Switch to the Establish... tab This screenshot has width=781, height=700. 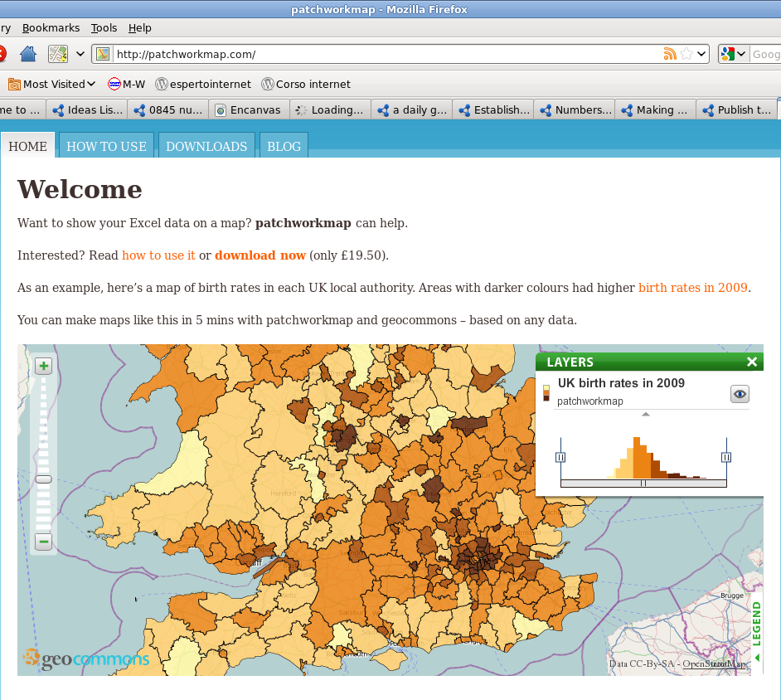click(x=493, y=110)
